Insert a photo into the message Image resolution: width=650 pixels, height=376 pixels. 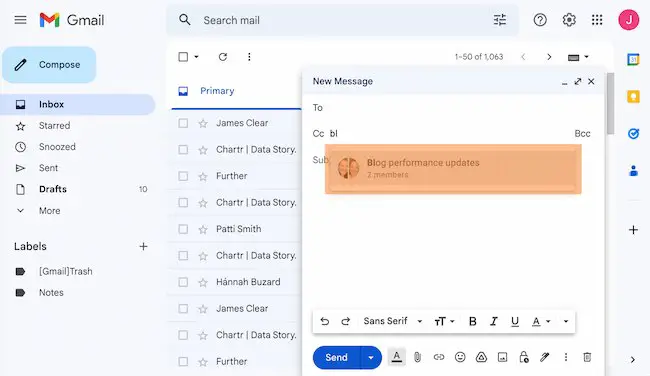click(x=502, y=357)
